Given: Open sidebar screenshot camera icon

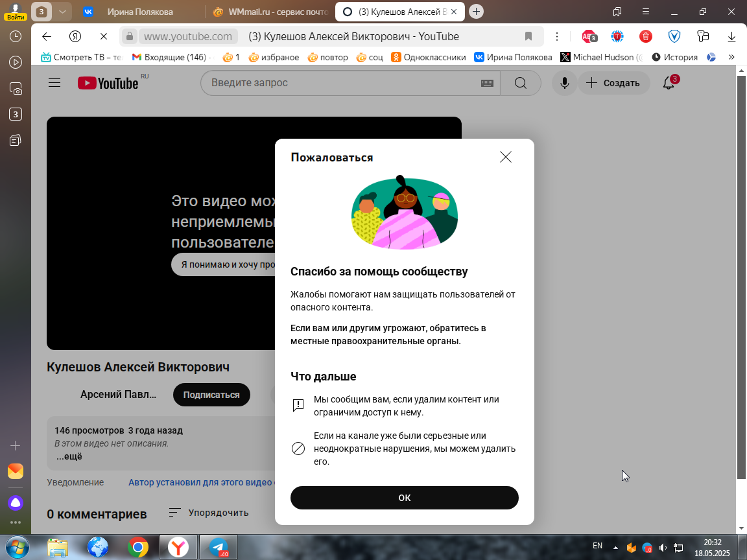Looking at the screenshot, I should click(x=16, y=89).
